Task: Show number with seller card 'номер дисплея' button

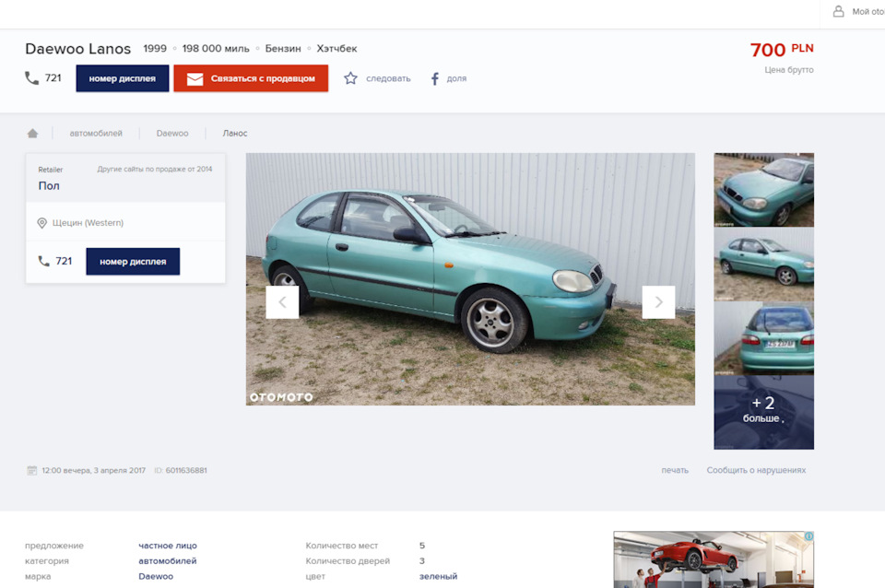Action: 133,261
